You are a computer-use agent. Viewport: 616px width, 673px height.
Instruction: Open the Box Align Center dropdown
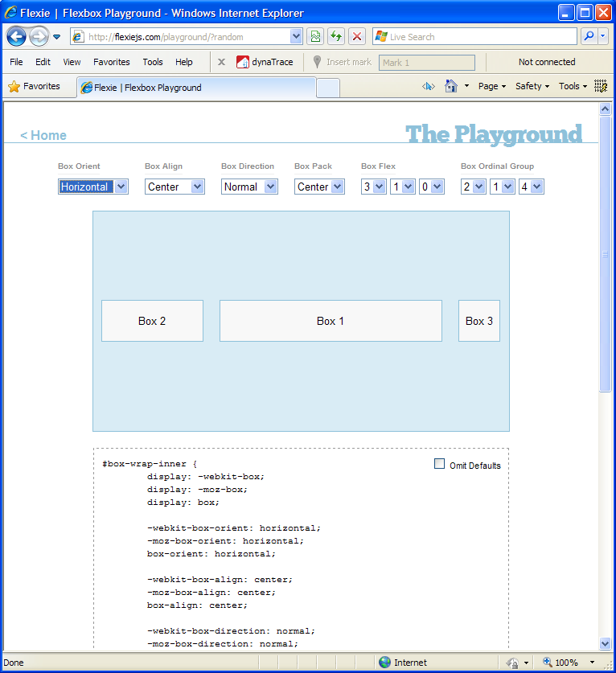point(175,187)
